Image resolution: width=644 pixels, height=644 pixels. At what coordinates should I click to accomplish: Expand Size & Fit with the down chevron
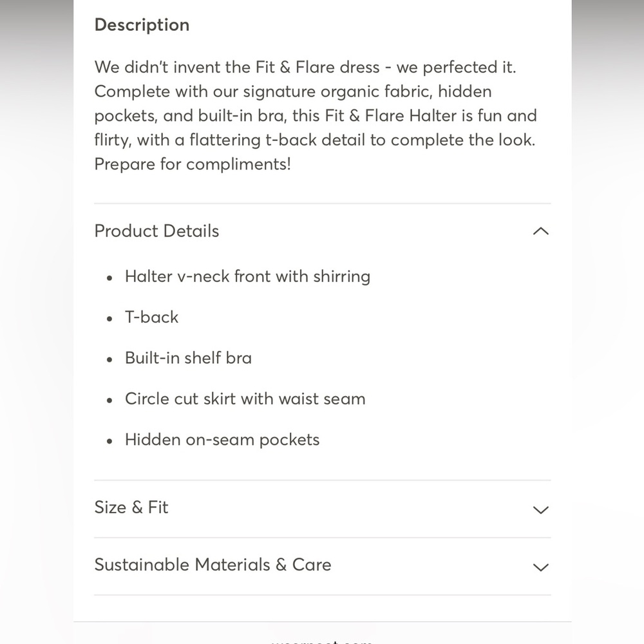click(x=540, y=509)
